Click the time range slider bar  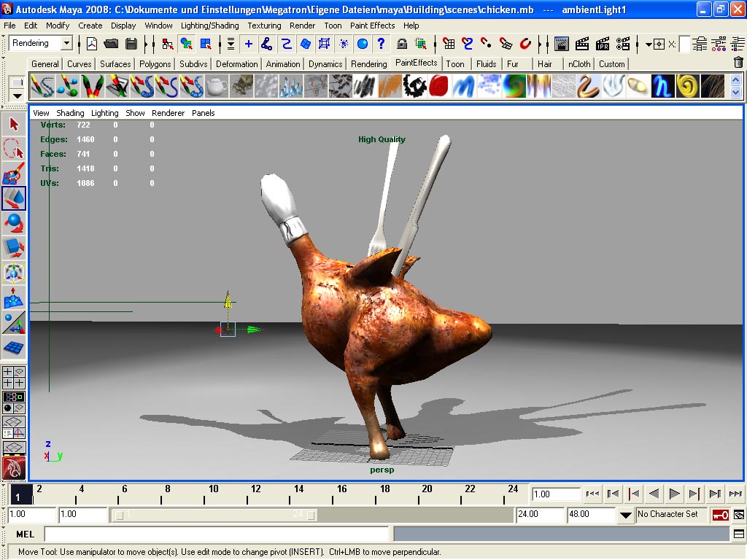tap(215, 515)
